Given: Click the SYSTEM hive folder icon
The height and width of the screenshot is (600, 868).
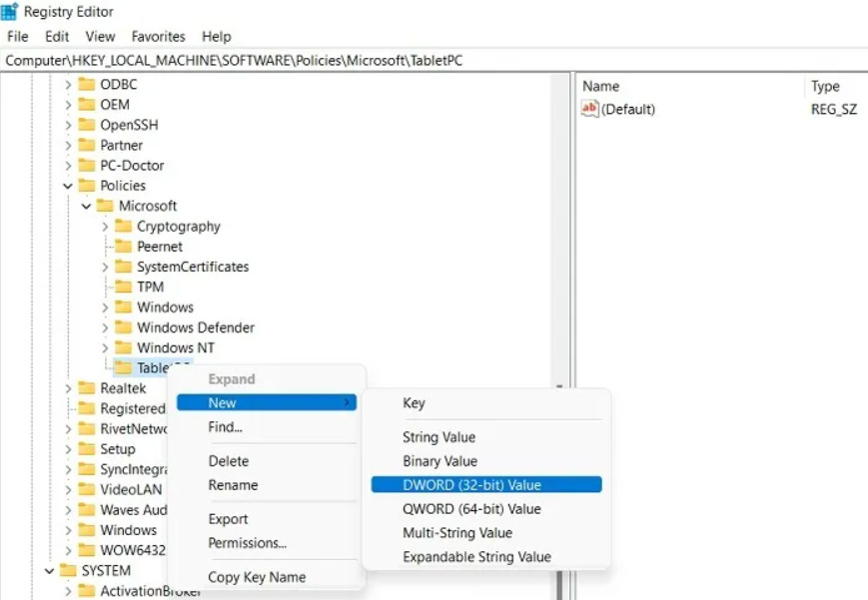Looking at the screenshot, I should pos(68,571).
